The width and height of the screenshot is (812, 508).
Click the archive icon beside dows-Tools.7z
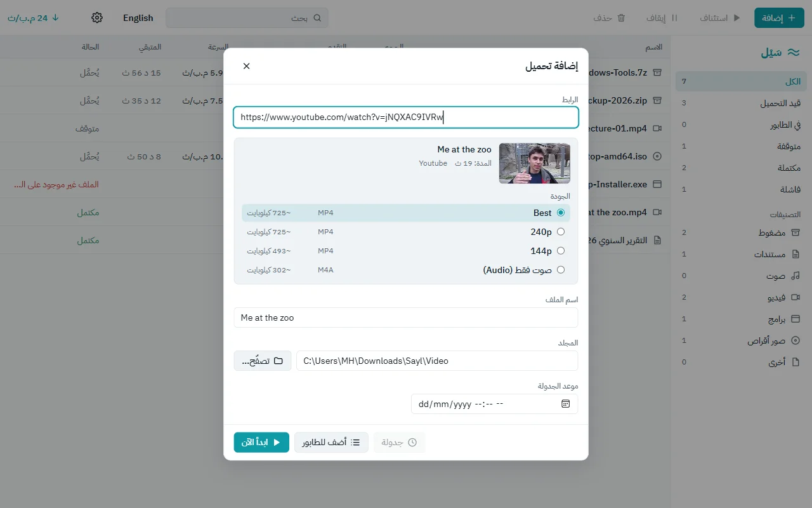click(657, 72)
